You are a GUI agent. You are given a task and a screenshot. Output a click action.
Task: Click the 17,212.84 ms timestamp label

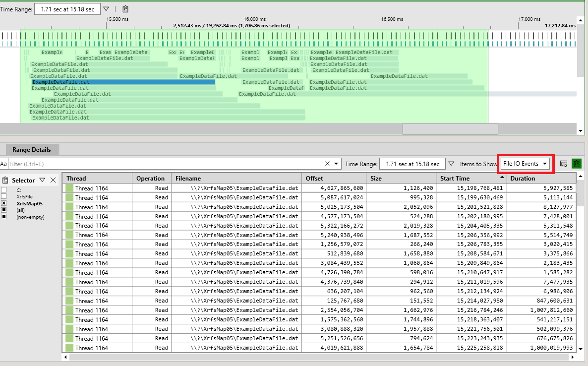tap(560, 25)
